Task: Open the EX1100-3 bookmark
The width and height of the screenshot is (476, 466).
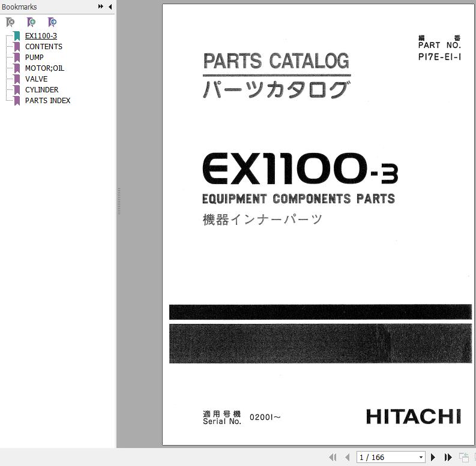Action: [41, 36]
